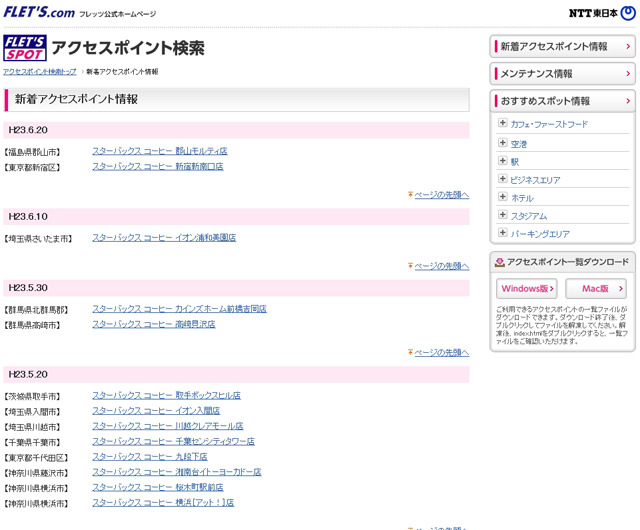Screen dimensions: 640x530
Task: Open スターバックス 千葉センシティタワー店 link
Action: pos(173,441)
